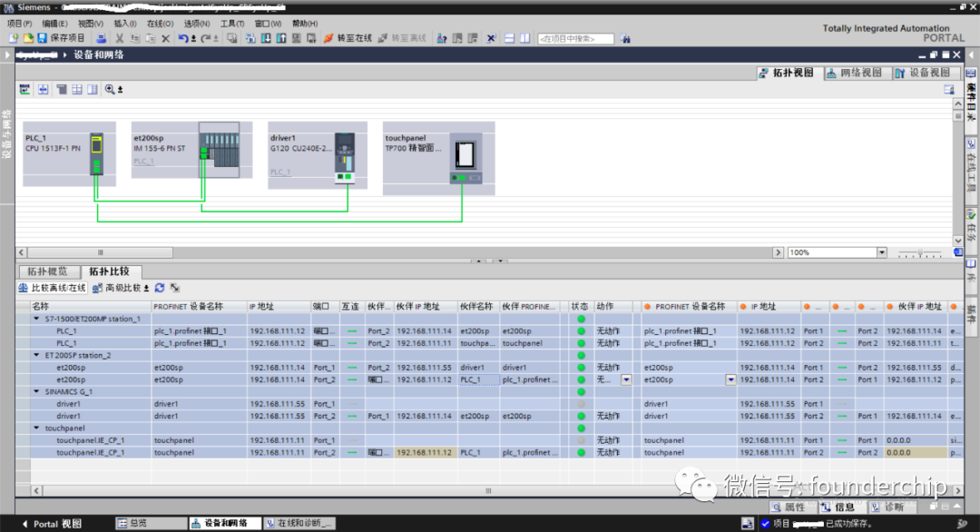Image resolution: width=980 pixels, height=532 pixels.
Task: Click the touchpanel TP700 device
Action: pyautogui.click(x=439, y=158)
